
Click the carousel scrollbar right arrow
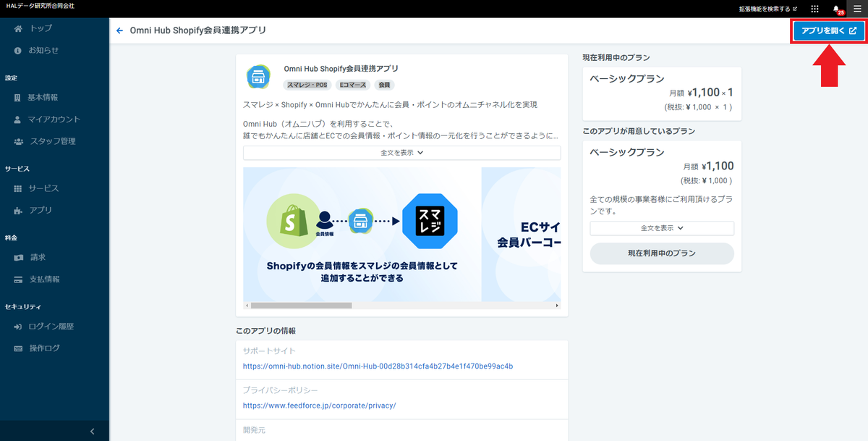557,306
